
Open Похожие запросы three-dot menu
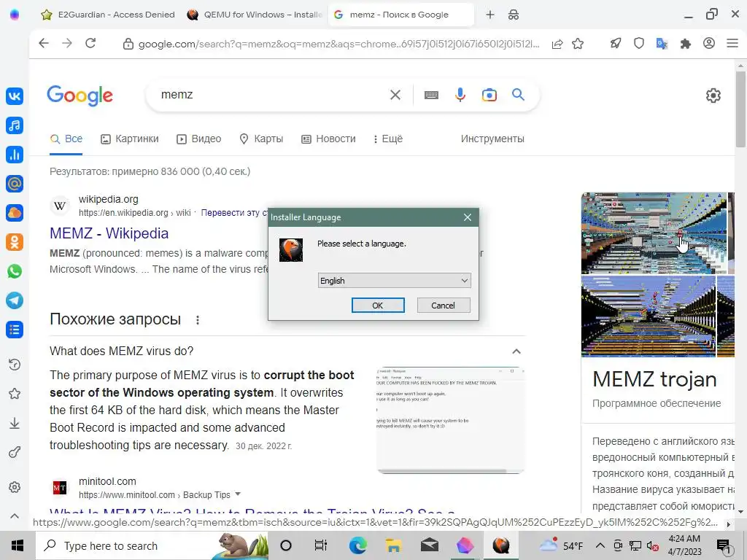197,320
